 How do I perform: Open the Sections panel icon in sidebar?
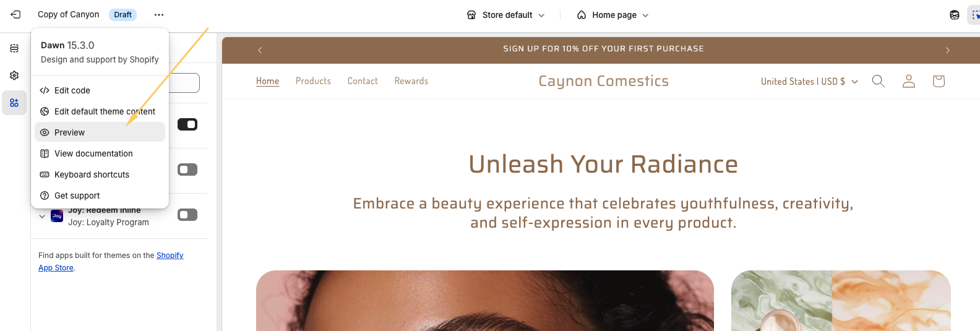coord(14,48)
